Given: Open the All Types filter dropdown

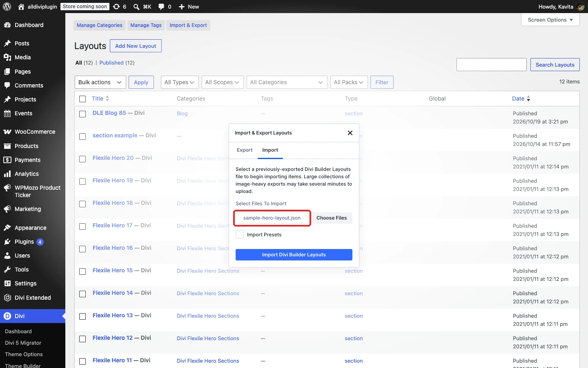Looking at the screenshot, I should [180, 82].
